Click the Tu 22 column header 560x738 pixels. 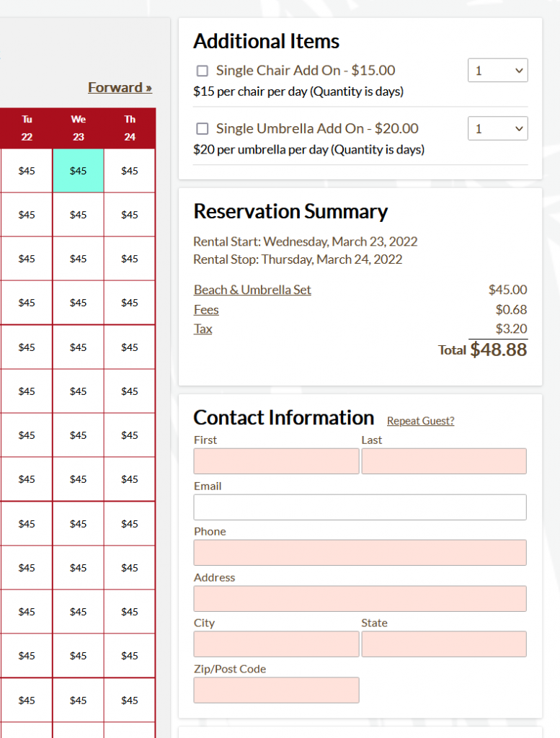click(x=27, y=128)
